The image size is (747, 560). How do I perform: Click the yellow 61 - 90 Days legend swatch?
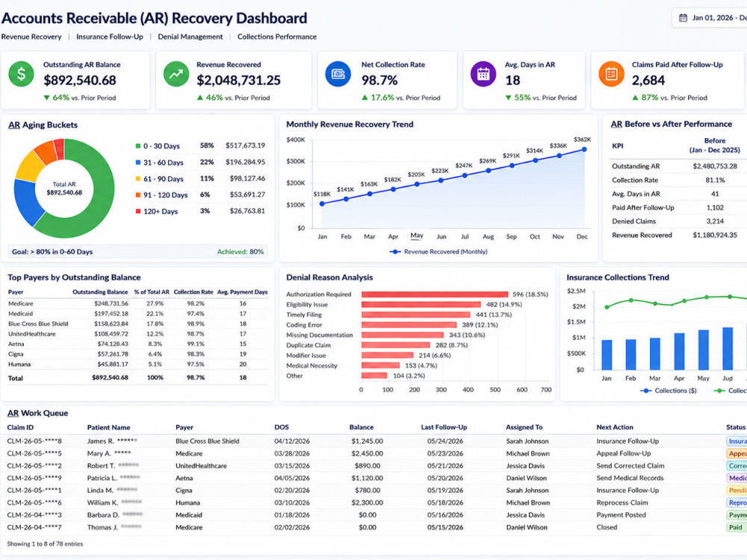pos(138,178)
